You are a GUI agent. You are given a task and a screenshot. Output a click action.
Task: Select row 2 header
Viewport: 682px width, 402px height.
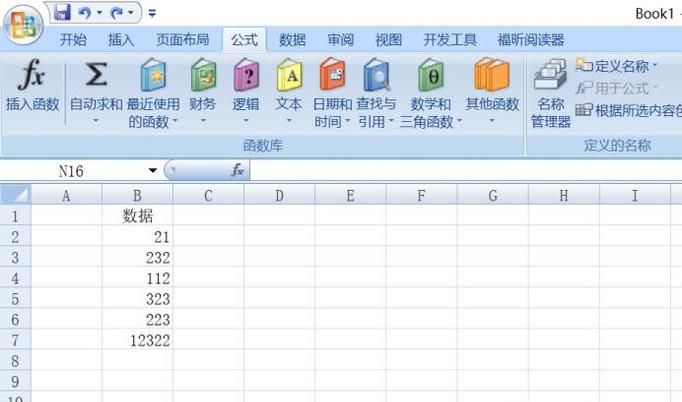[15, 237]
